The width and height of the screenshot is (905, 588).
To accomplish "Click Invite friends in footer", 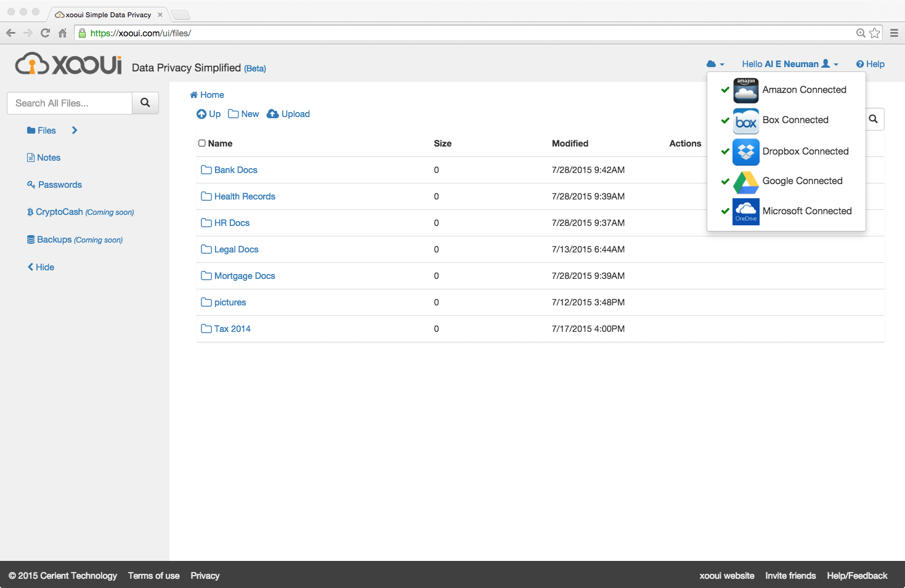I will tap(790, 576).
